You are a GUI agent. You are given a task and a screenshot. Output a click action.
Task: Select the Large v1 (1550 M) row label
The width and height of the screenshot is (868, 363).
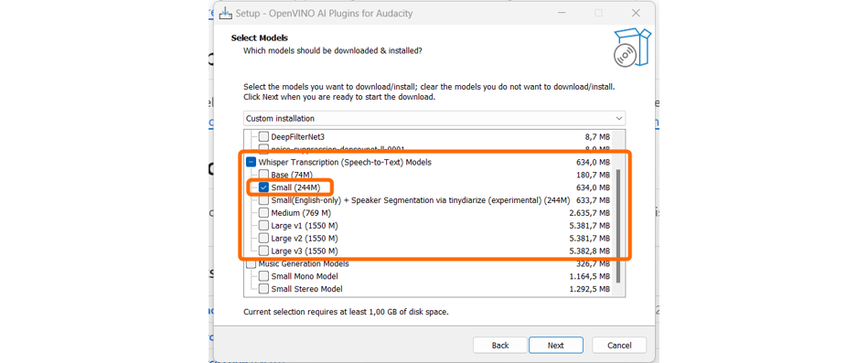tap(305, 226)
